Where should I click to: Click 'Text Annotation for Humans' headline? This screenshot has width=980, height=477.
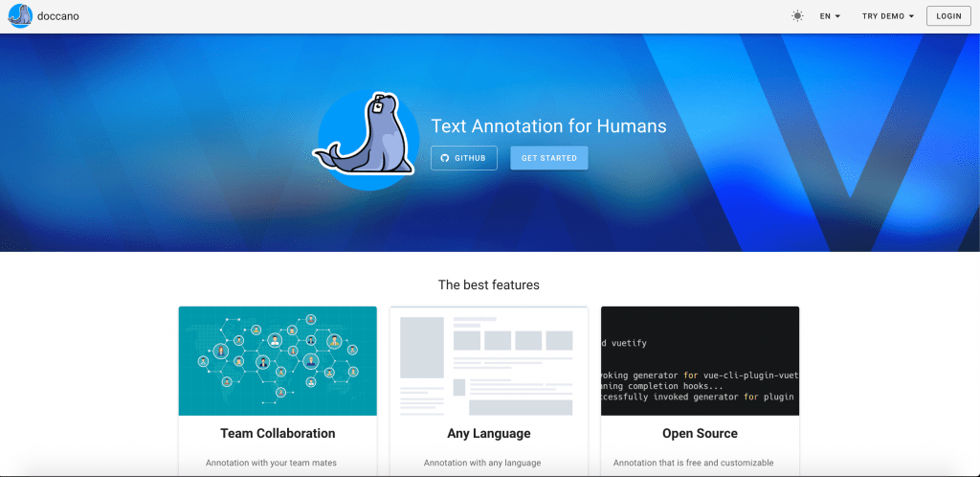548,126
